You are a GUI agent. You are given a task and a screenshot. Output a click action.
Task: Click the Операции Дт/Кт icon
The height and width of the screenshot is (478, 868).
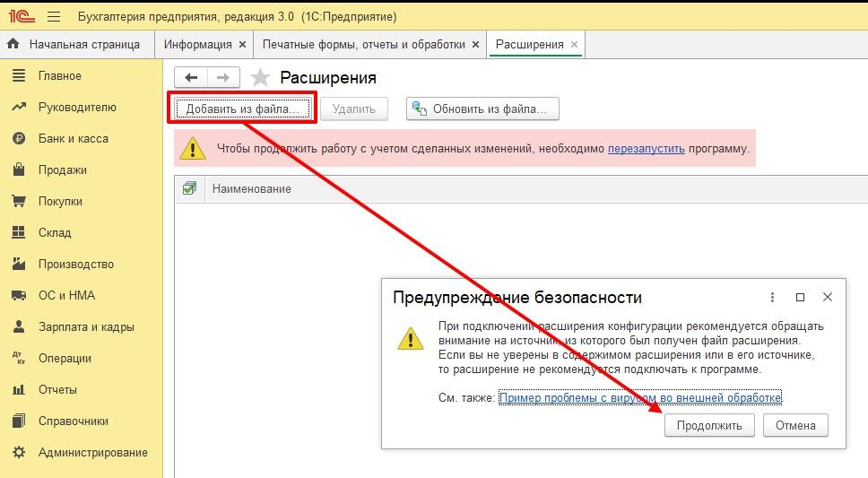(x=19, y=358)
